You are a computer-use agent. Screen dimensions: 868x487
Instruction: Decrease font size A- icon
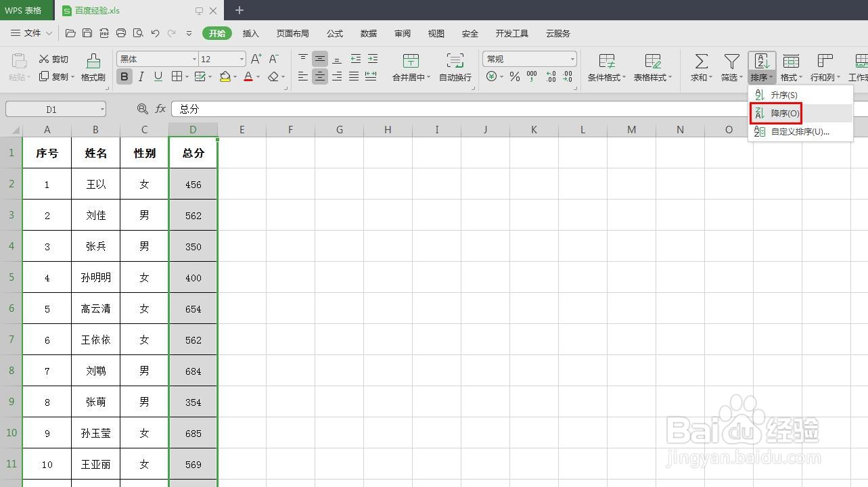point(274,59)
